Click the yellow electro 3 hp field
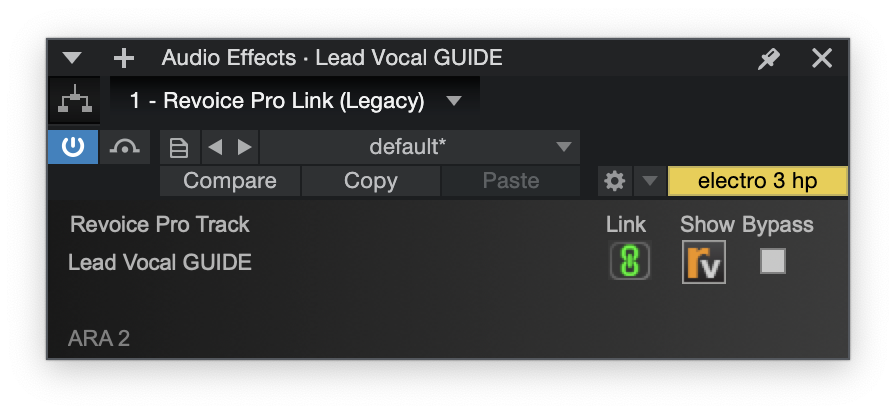 coord(757,181)
